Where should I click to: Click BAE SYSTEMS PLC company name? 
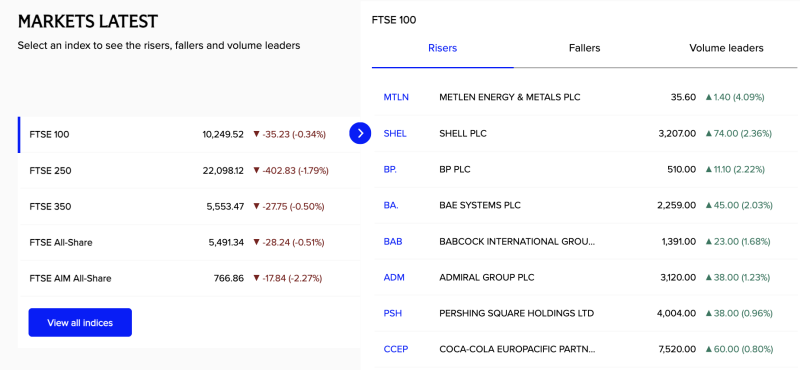tap(480, 205)
